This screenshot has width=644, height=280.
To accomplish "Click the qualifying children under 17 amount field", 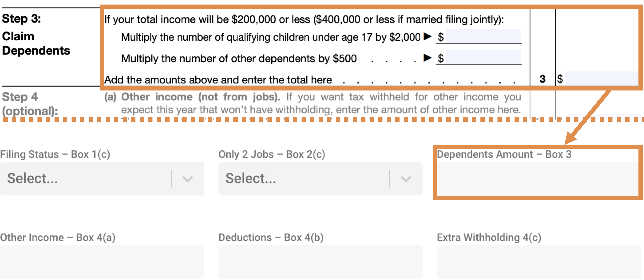I will [x=483, y=36].
